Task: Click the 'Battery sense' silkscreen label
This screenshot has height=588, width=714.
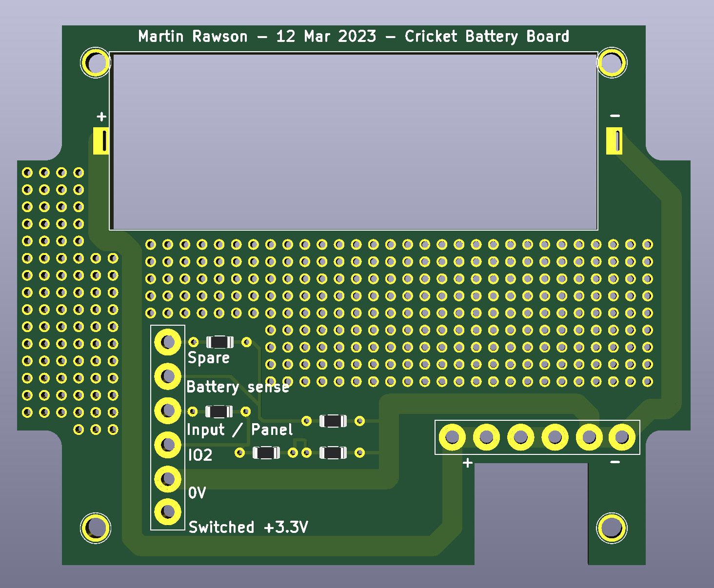Action: click(238, 387)
